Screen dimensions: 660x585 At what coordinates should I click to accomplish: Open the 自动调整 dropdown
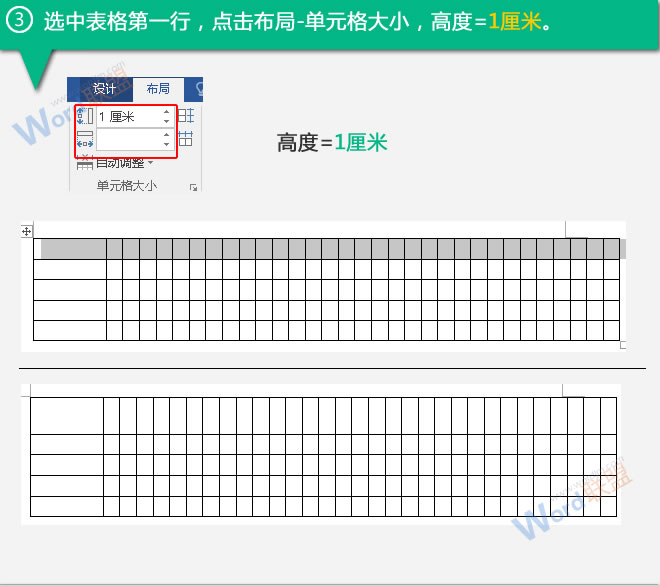point(124,163)
